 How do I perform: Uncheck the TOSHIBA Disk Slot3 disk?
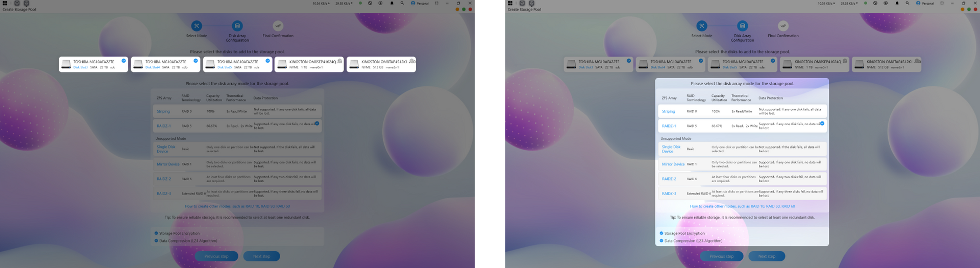(599, 64)
